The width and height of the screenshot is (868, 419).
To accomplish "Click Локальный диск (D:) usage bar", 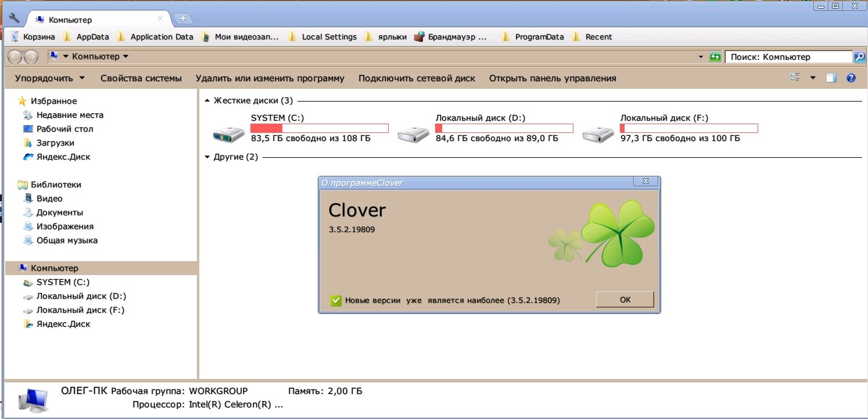I will point(504,128).
